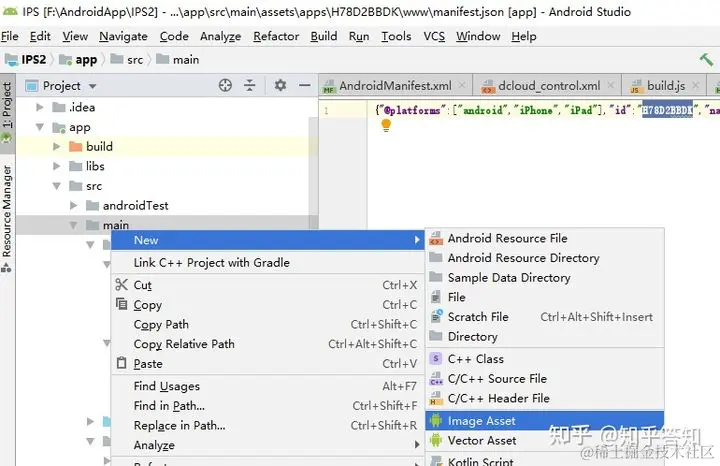Choose Find in Path...

pyautogui.click(x=267, y=406)
